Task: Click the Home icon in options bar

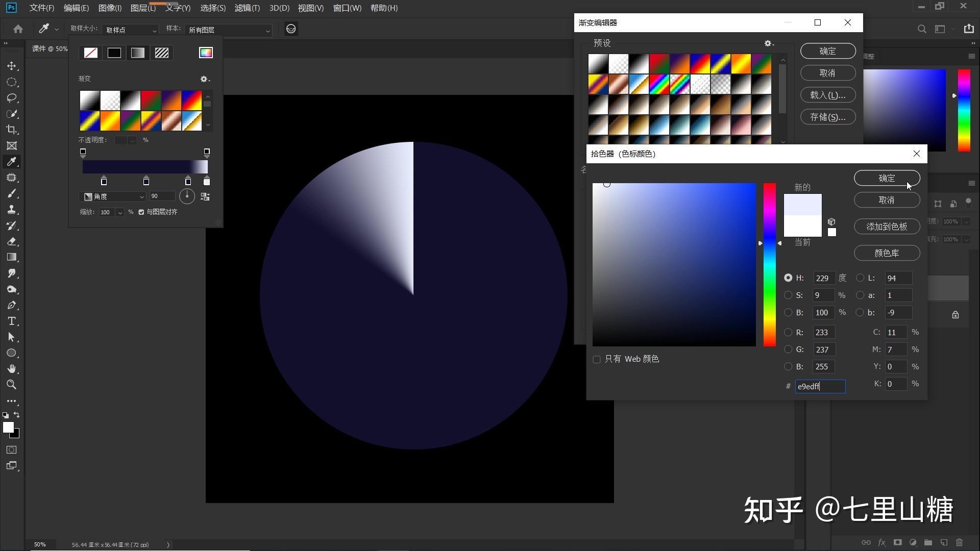Action: 18,29
